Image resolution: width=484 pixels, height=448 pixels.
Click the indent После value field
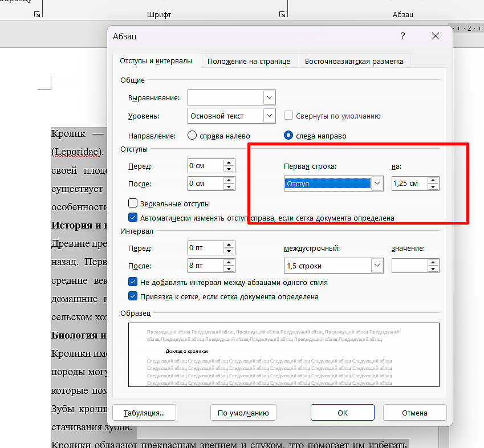point(206,184)
